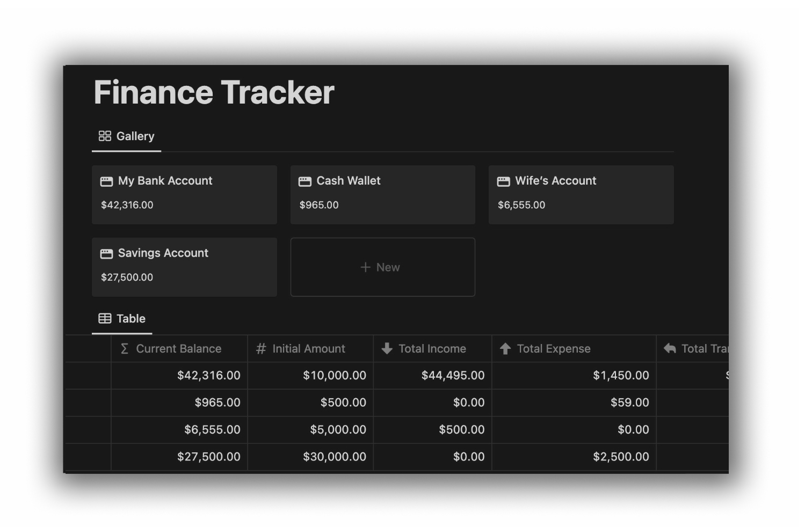Click the gallery grid icon beside Gallery
Image resolution: width=812 pixels, height=527 pixels.
click(x=105, y=135)
